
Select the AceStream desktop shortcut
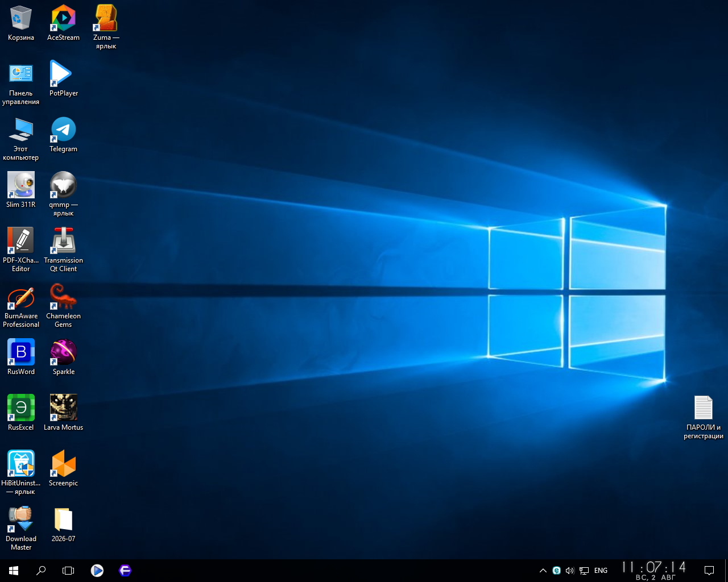pos(63,23)
